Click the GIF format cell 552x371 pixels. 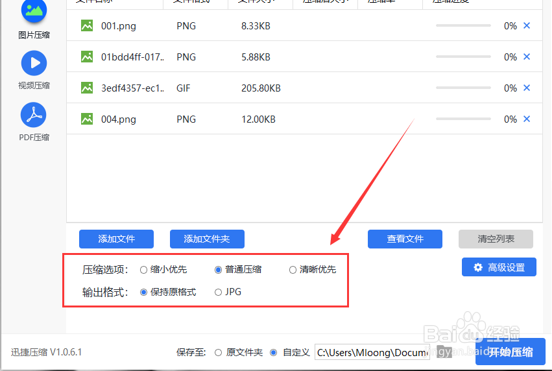183,88
